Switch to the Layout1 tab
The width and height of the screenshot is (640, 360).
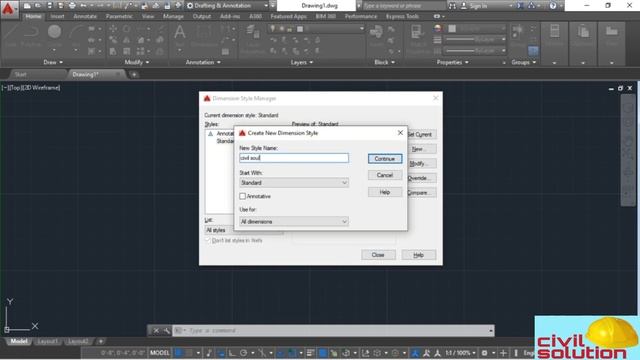pos(48,341)
